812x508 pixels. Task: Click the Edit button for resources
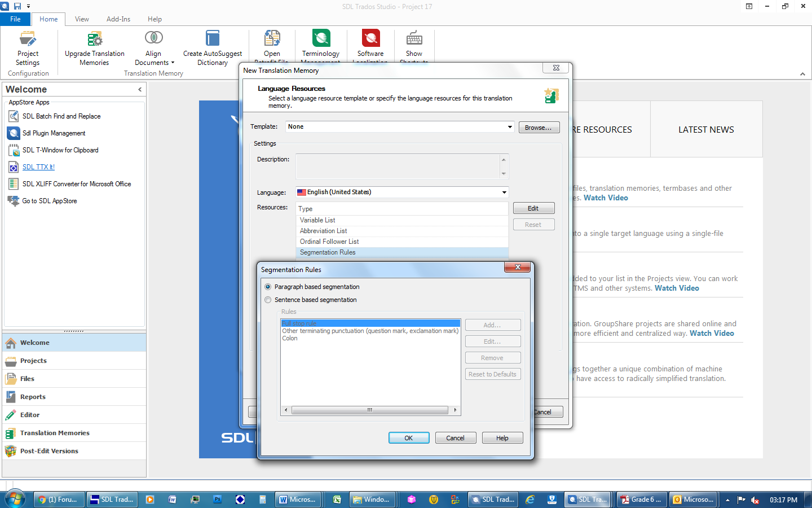pos(533,208)
